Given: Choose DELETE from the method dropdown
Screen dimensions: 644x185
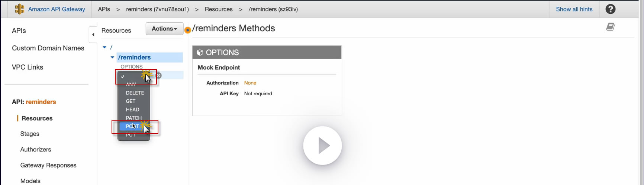Looking at the screenshot, I should click(x=135, y=93).
